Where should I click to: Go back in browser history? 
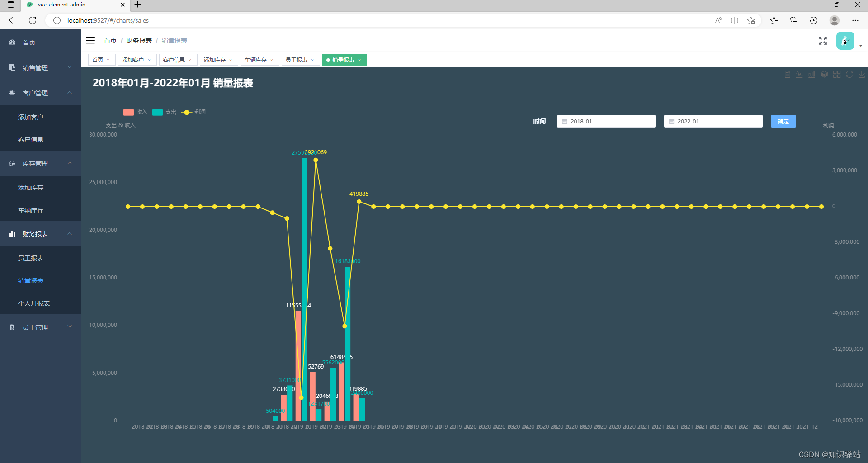[x=13, y=20]
